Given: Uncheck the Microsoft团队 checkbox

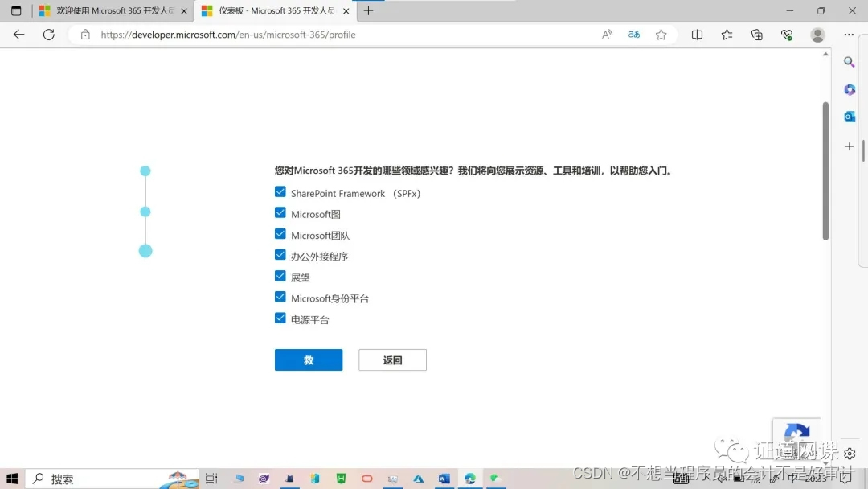Looking at the screenshot, I should click(x=280, y=234).
